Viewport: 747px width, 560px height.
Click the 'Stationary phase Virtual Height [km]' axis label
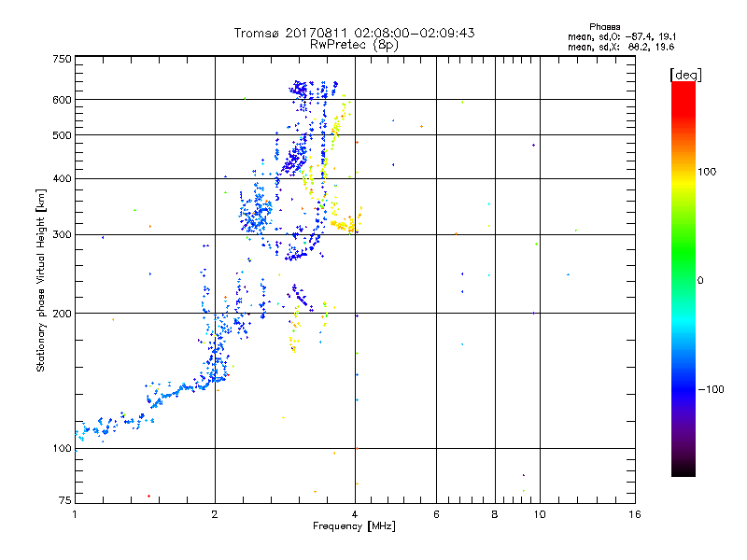41,280
